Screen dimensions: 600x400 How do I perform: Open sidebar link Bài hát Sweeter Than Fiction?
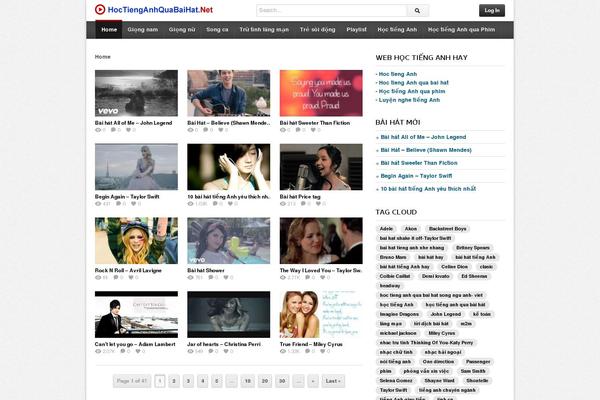[419, 163]
